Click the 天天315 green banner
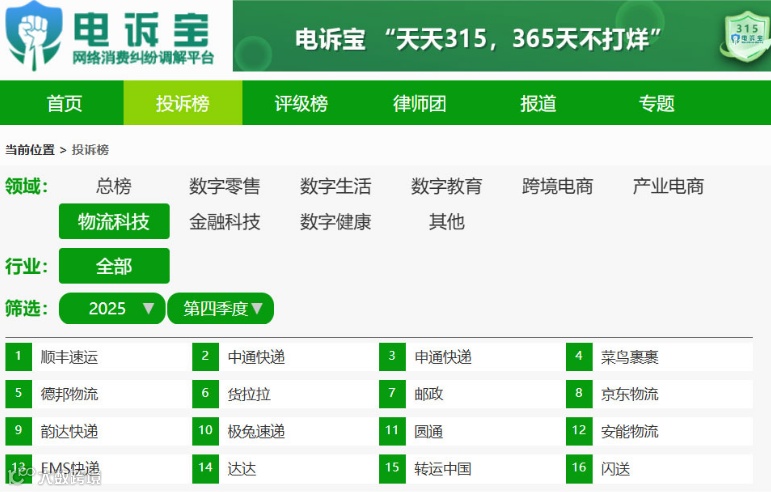This screenshot has height=492, width=771. 502,36
